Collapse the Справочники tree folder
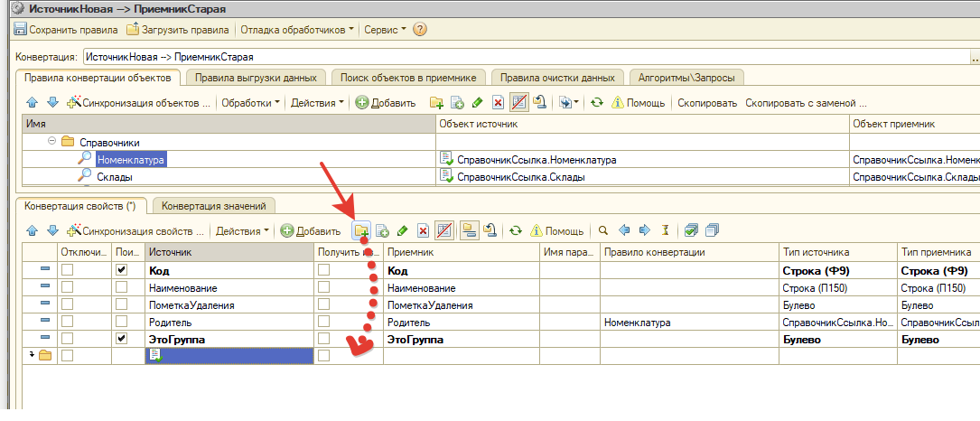Image resolution: width=980 pixels, height=421 pixels. [52, 143]
